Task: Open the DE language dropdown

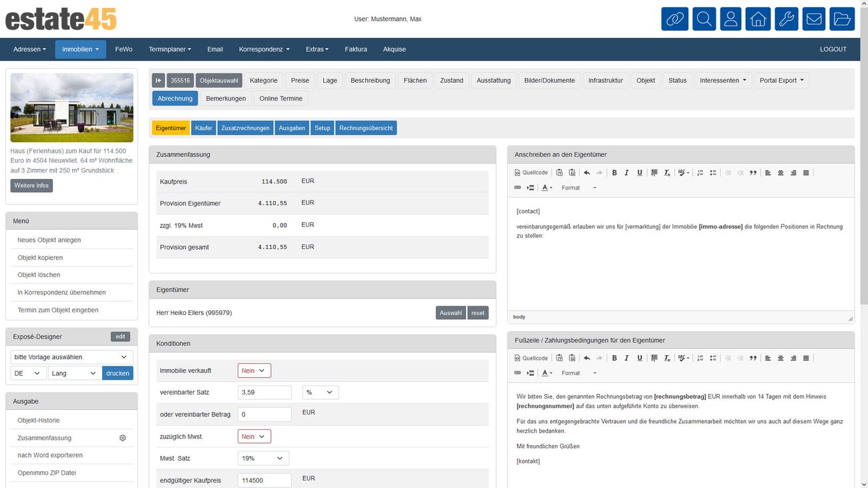Action: tap(28, 373)
